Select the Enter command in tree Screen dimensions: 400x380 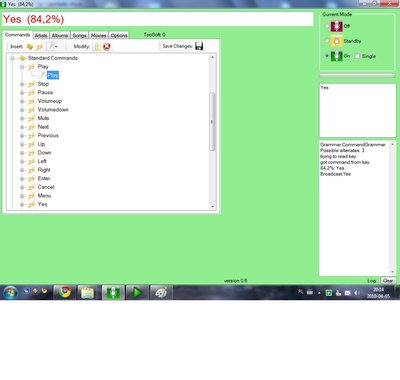[44, 179]
